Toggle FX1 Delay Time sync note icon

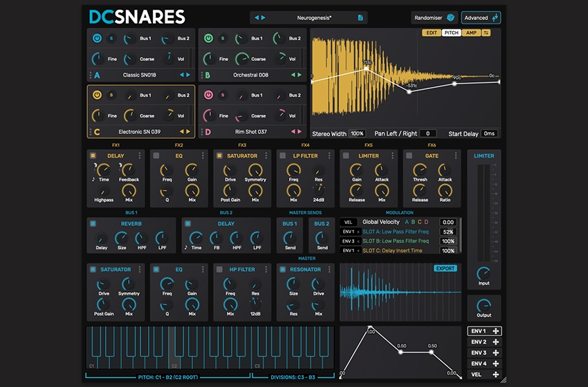[93, 180]
